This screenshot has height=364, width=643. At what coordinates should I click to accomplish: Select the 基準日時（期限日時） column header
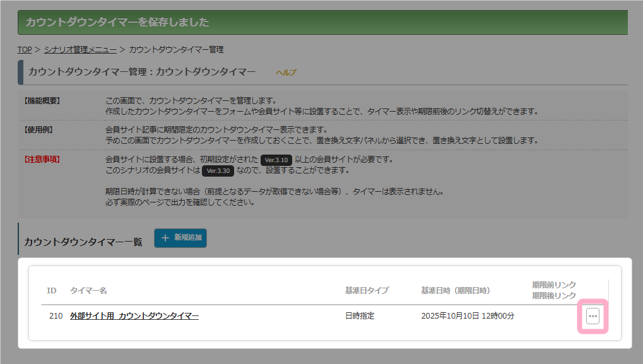[456, 291]
